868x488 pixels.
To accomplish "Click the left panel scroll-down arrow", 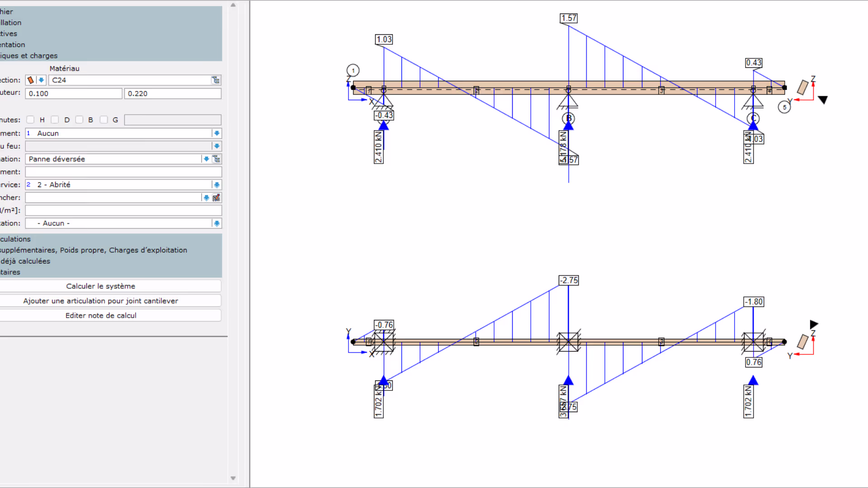I will [233, 478].
